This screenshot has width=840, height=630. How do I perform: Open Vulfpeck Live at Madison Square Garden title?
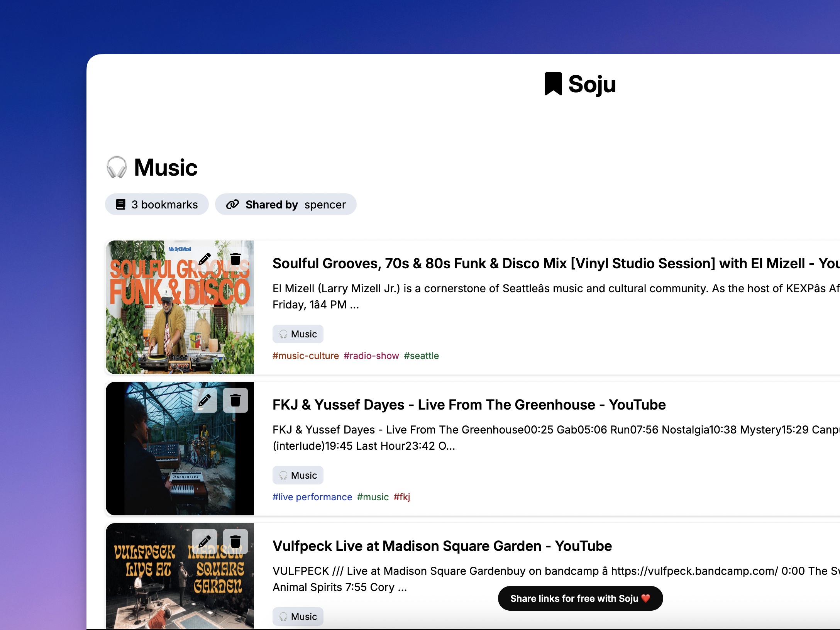442,546
